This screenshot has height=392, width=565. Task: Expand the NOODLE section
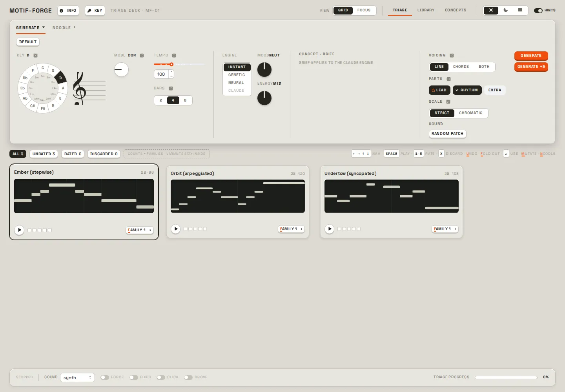click(x=64, y=28)
